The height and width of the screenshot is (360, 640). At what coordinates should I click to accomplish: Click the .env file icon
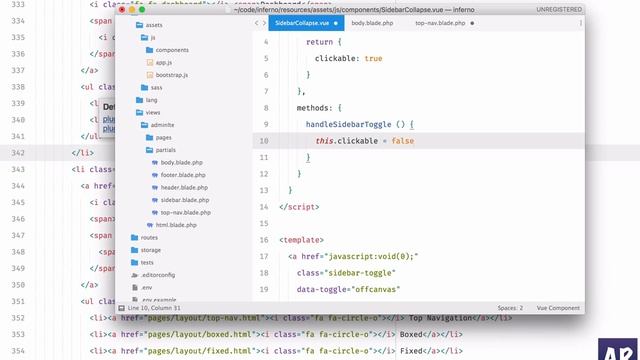point(135,288)
